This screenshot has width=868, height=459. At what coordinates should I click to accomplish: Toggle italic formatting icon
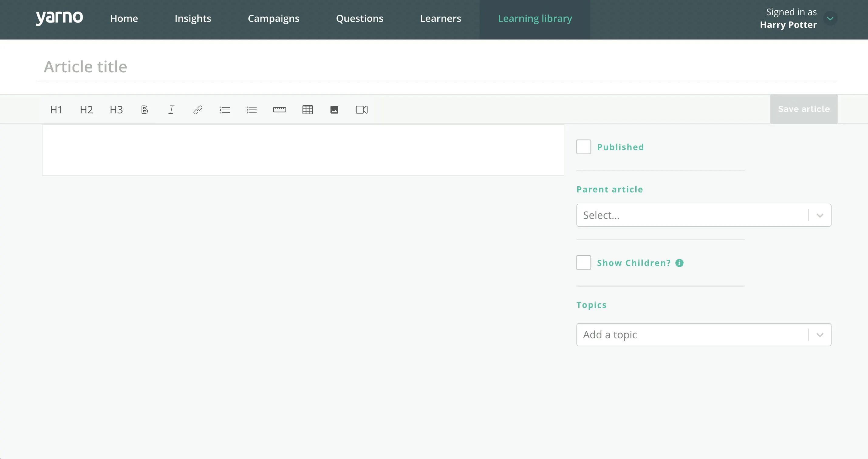pos(171,110)
